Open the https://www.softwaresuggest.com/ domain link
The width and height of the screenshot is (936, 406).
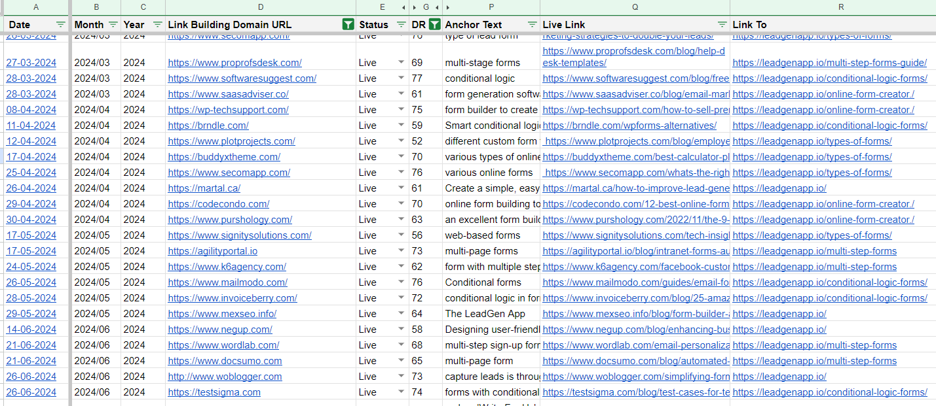[x=242, y=78]
